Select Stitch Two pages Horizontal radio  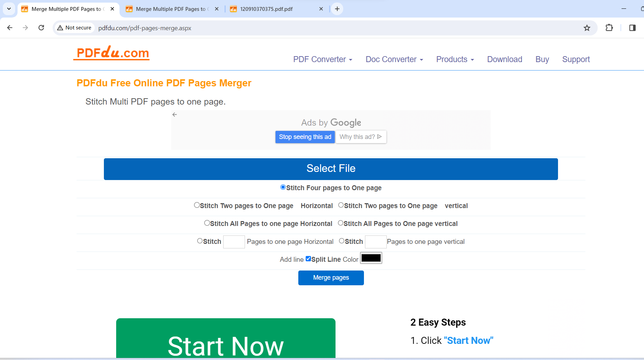pyautogui.click(x=197, y=205)
